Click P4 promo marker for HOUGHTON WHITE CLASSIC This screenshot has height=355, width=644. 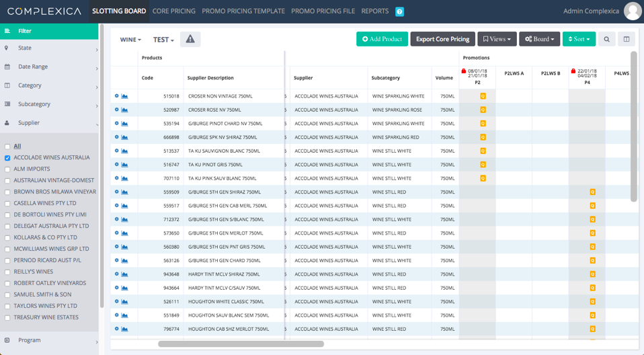tap(593, 302)
